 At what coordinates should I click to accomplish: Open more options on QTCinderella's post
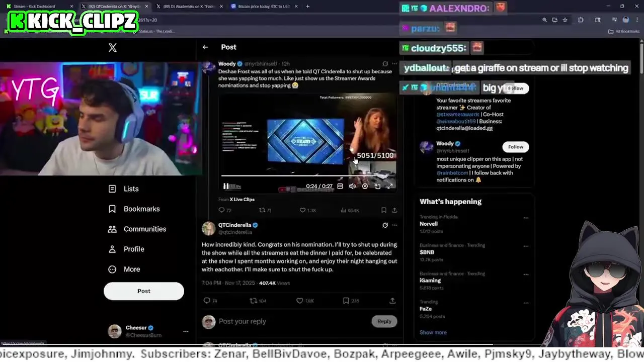point(394,225)
